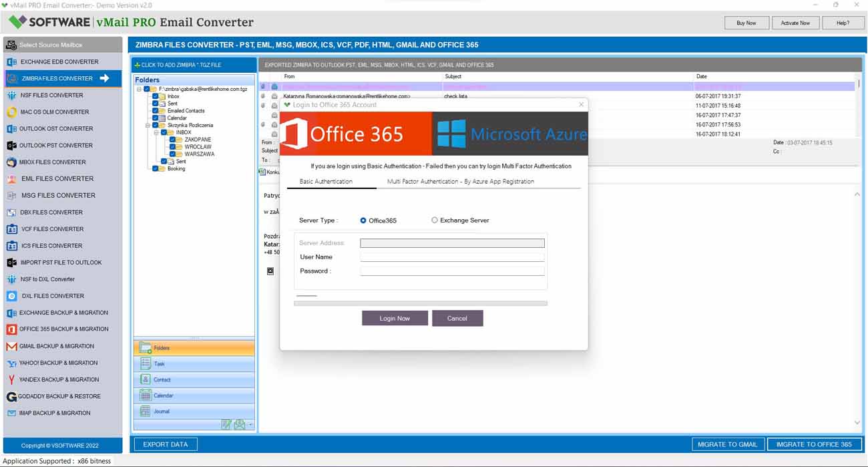868x467 pixels.
Task: Switch to the Task pane
Action: click(x=194, y=363)
